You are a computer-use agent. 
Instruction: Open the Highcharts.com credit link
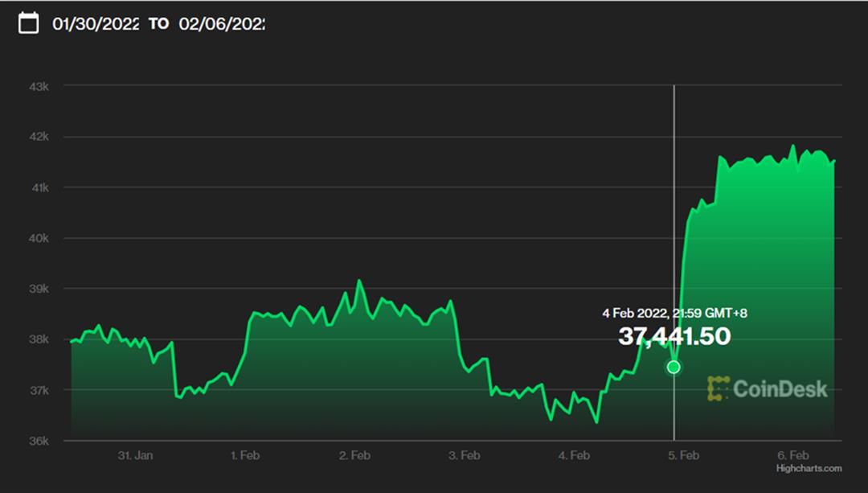[809, 468]
